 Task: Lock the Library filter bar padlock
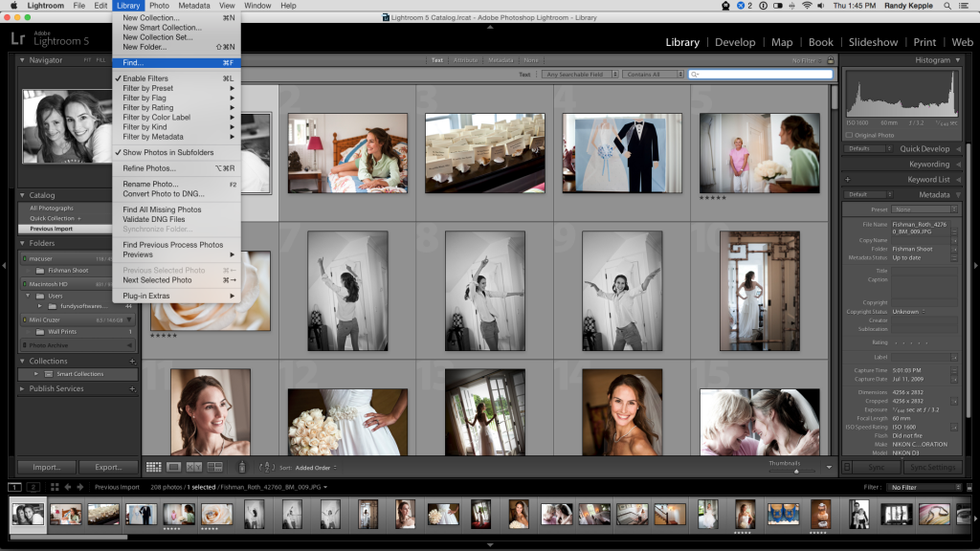831,60
